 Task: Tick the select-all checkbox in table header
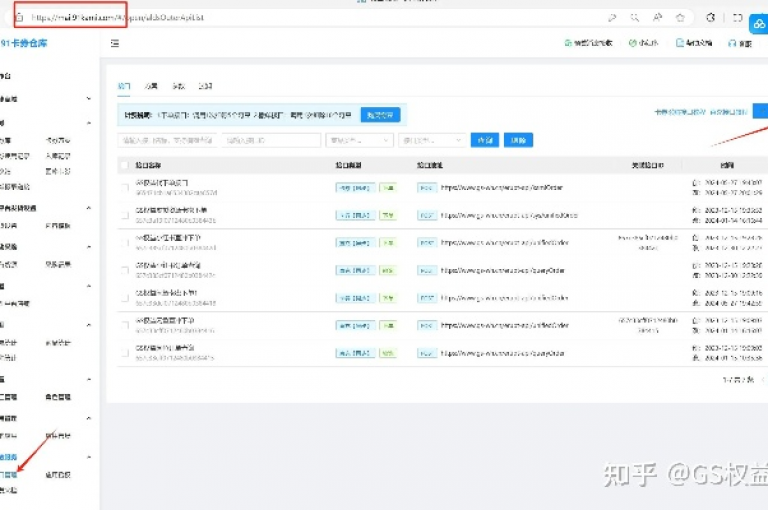coord(125,165)
